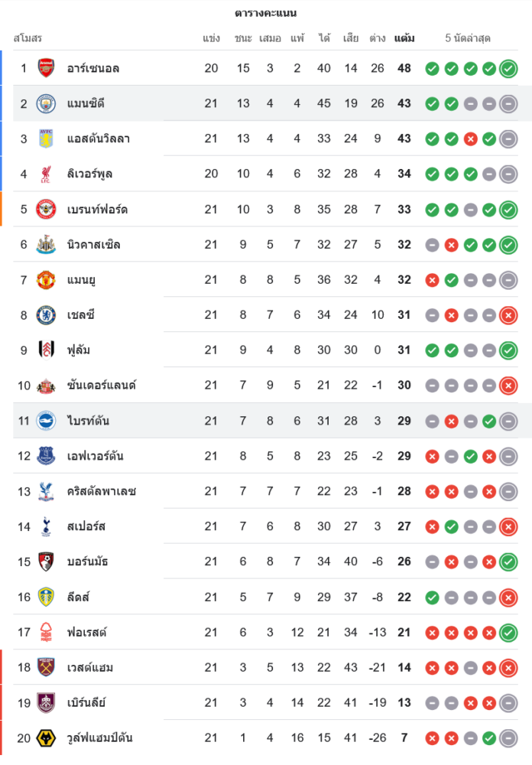Click the Manchester City club crest
This screenshot has width=532, height=765.
coord(47,103)
